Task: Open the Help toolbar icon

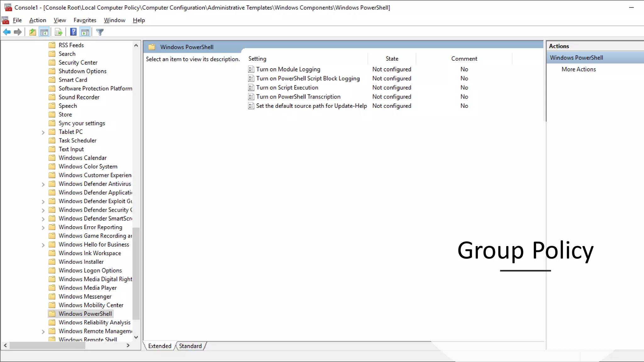Action: 73,32
